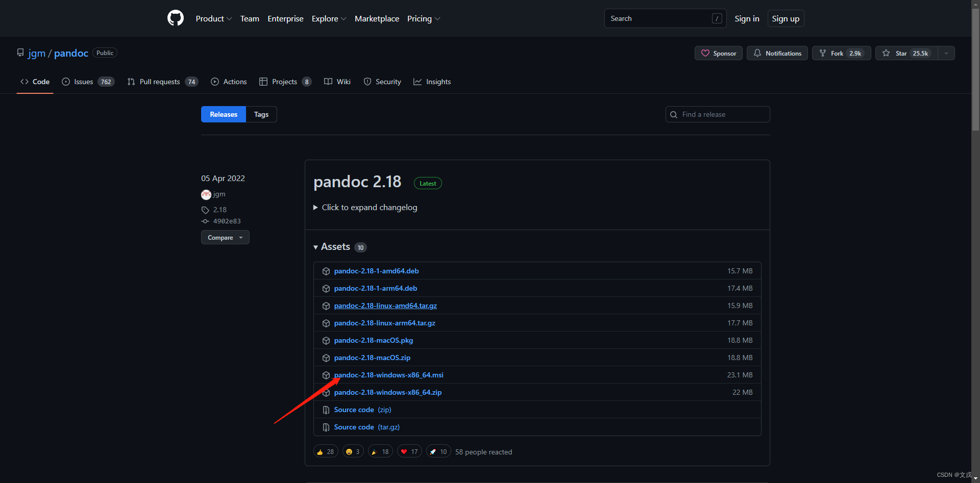Open the star lists dropdown arrow
The image size is (980, 483).
click(x=946, y=53)
